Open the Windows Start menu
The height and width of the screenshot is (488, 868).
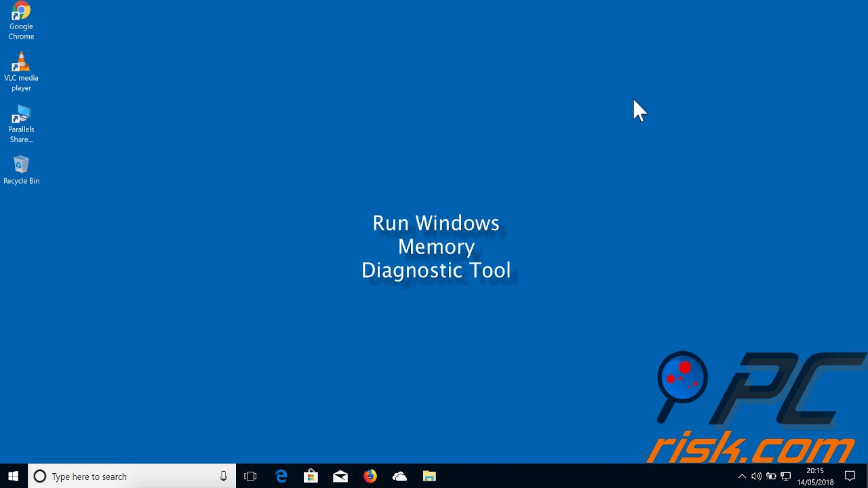click(13, 476)
